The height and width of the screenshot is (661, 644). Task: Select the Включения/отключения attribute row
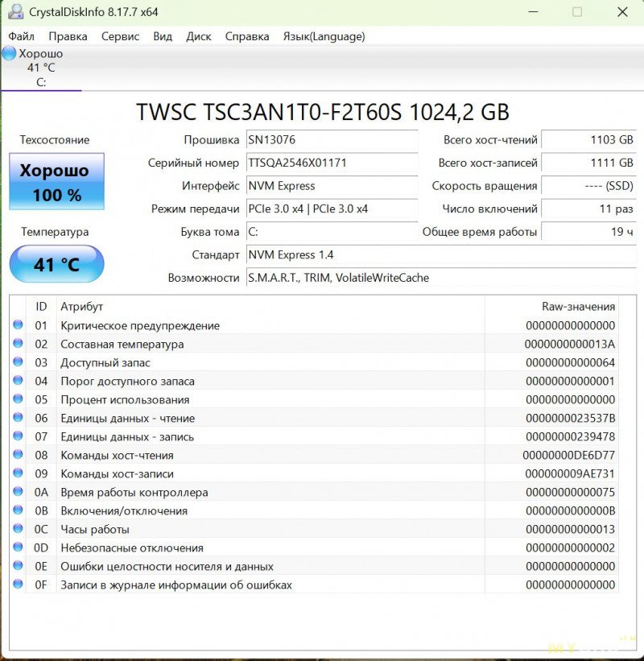coord(314,510)
